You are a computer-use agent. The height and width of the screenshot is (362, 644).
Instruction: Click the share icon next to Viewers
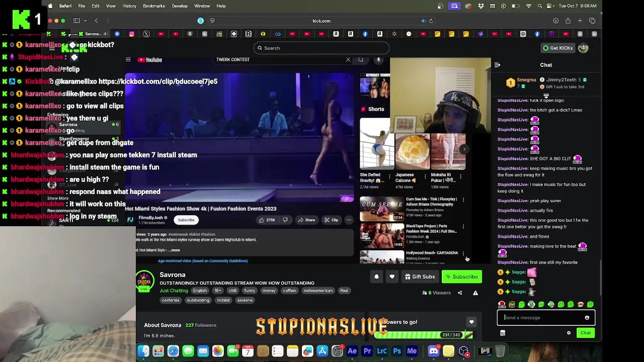(x=460, y=293)
